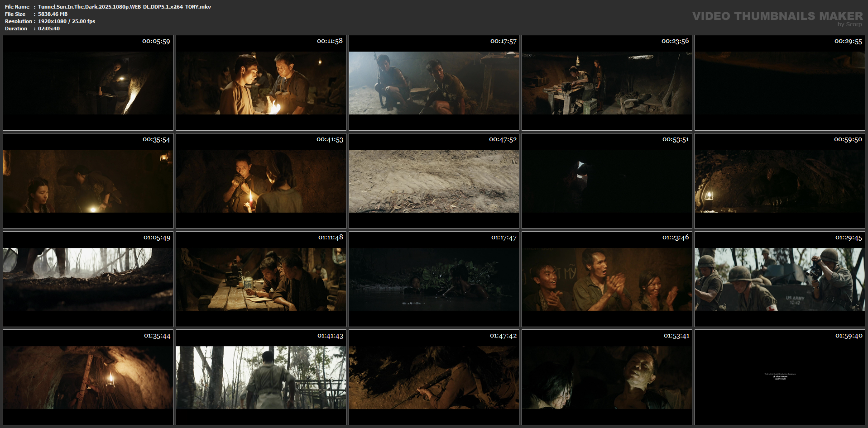Open the thumbnail at 00:41:53
868x428 pixels.
(261, 181)
